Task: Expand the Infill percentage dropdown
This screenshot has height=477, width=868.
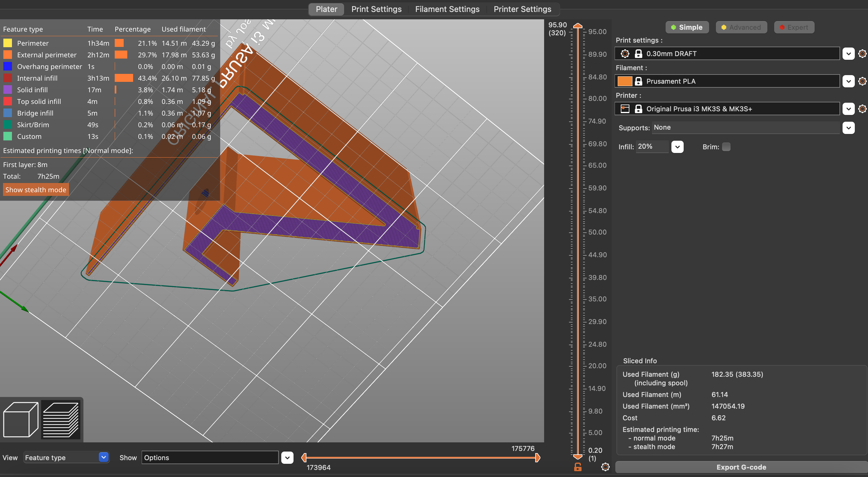Action: click(678, 147)
